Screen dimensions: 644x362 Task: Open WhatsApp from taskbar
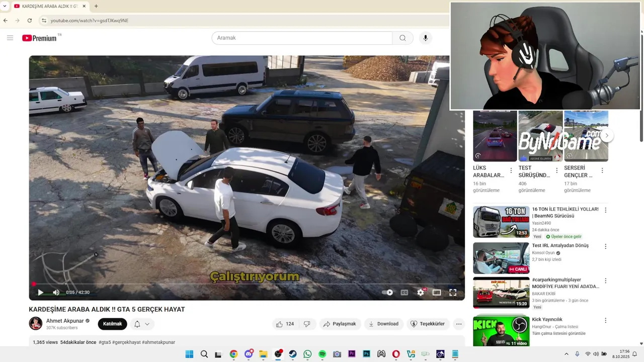[x=307, y=354]
